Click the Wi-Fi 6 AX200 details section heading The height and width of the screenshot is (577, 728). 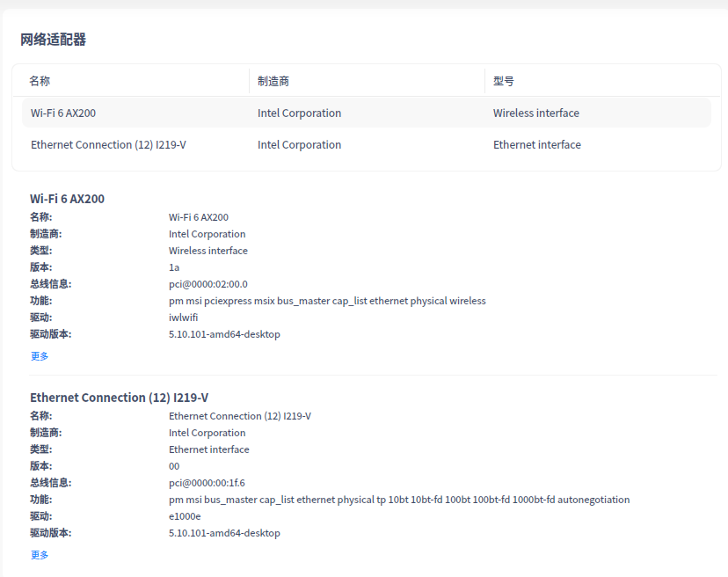click(x=68, y=199)
